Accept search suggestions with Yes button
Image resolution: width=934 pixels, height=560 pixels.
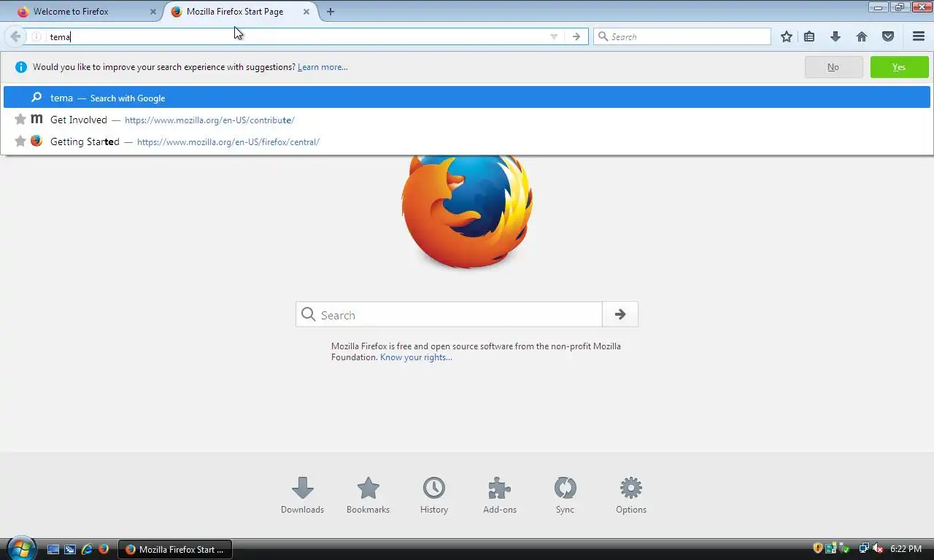pyautogui.click(x=899, y=67)
